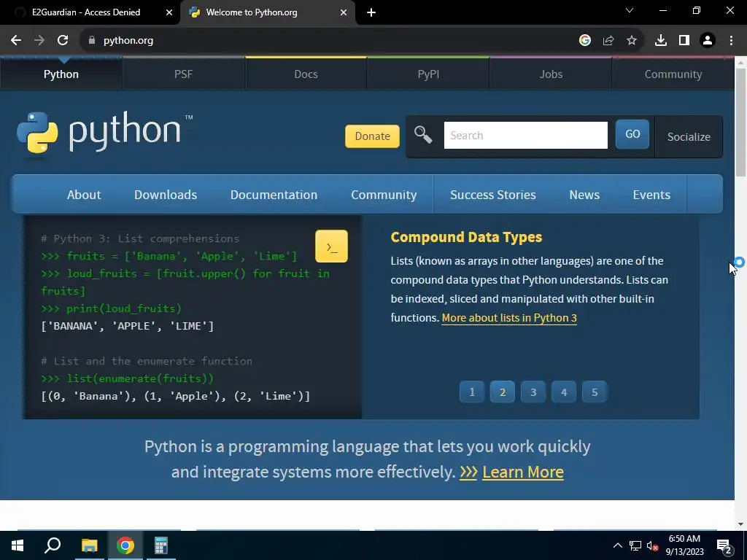Click the lock icon beside python.org
747x560 pixels.
92,41
